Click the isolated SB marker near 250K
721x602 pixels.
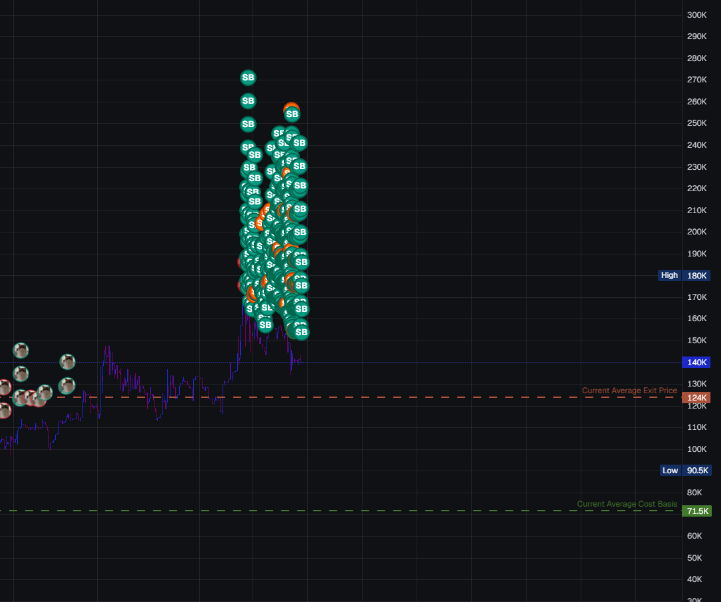point(248,124)
